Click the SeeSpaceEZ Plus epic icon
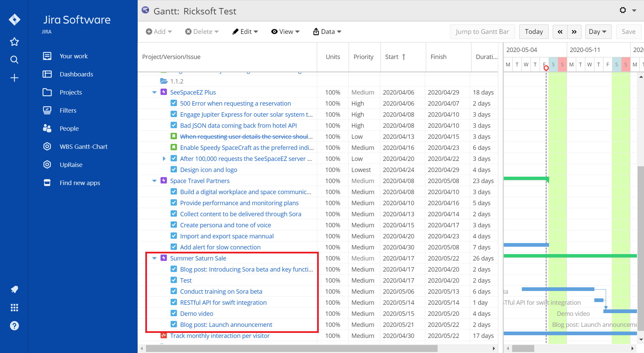644x353 pixels. [164, 92]
